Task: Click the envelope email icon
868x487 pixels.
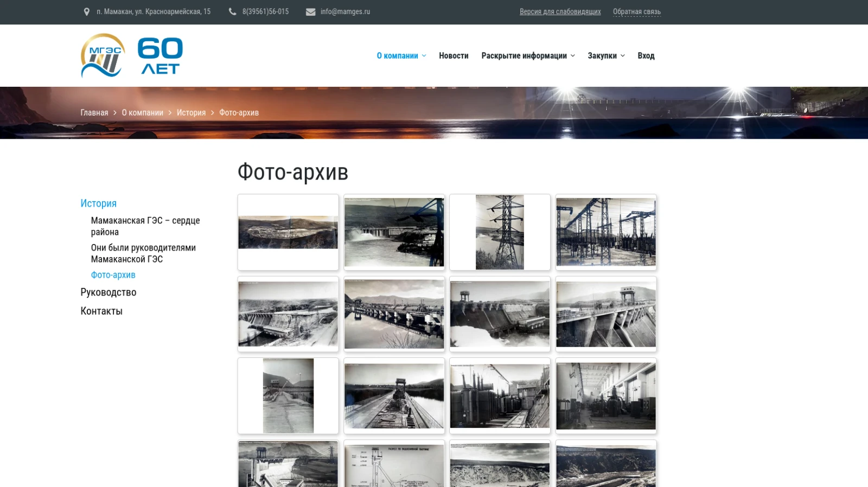Action: click(310, 12)
